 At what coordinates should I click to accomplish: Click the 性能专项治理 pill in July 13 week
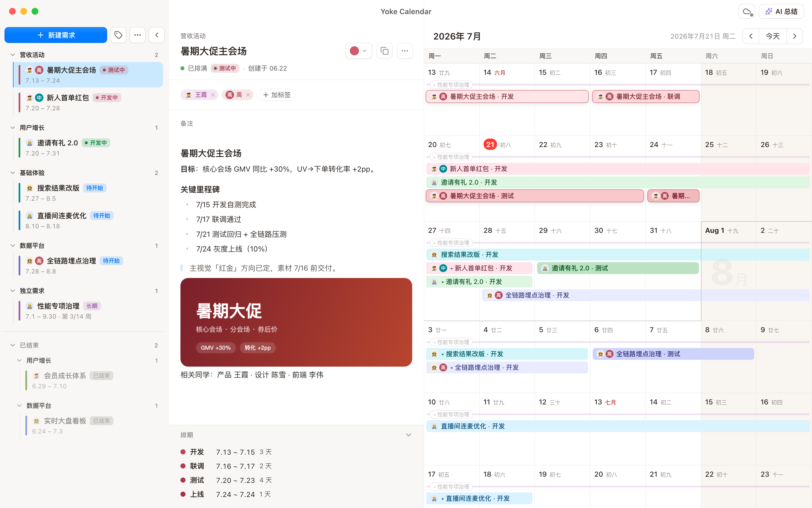point(451,85)
